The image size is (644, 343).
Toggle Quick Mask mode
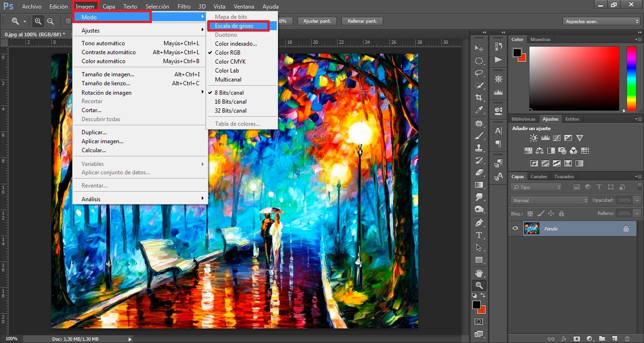click(x=479, y=322)
